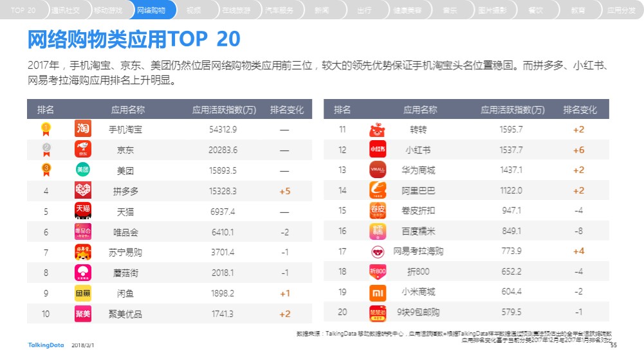The image size is (644, 362).
Task: Select the value 20283.6
Action: click(x=223, y=150)
